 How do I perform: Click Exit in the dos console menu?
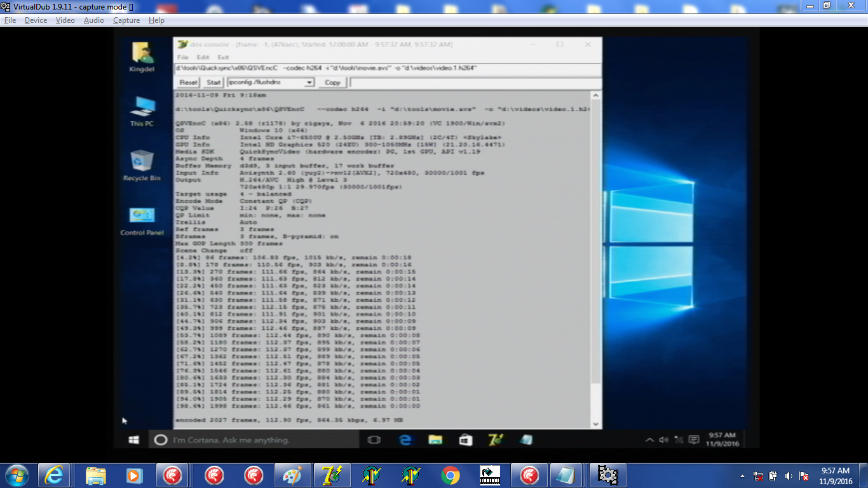tap(223, 57)
